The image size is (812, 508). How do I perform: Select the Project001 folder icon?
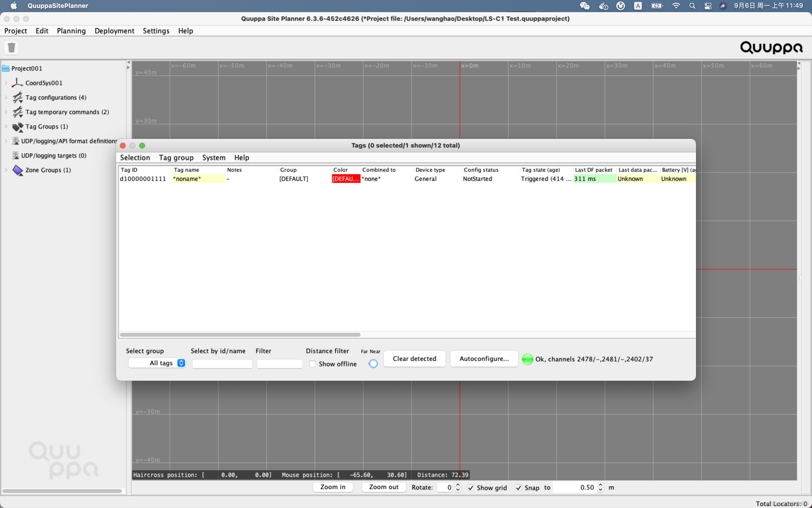(x=6, y=68)
